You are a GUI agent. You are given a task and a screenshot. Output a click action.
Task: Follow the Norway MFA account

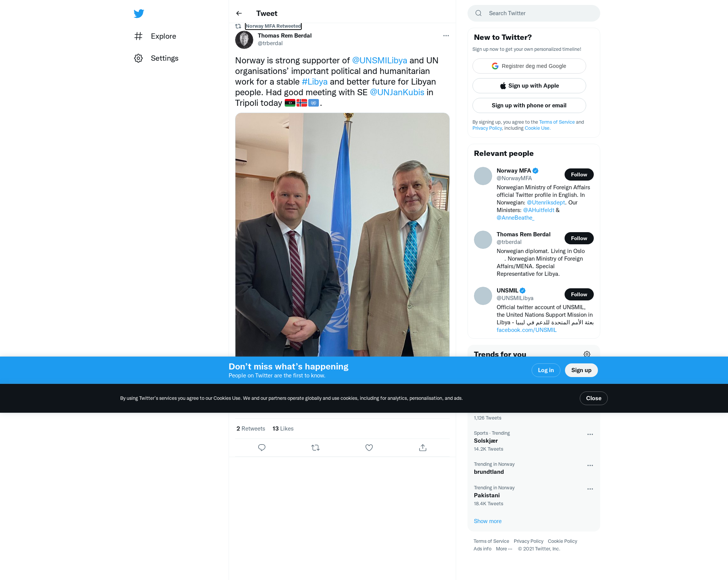(579, 174)
